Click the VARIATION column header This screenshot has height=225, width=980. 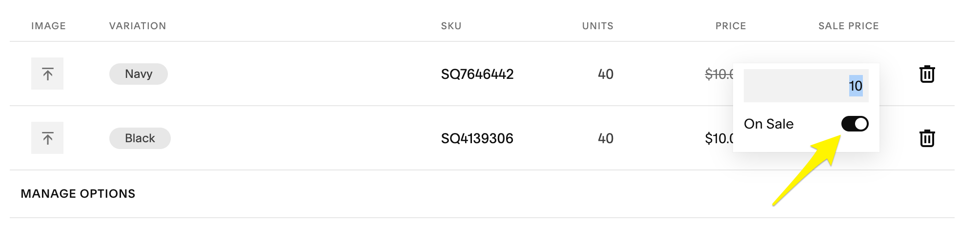pos(138,26)
